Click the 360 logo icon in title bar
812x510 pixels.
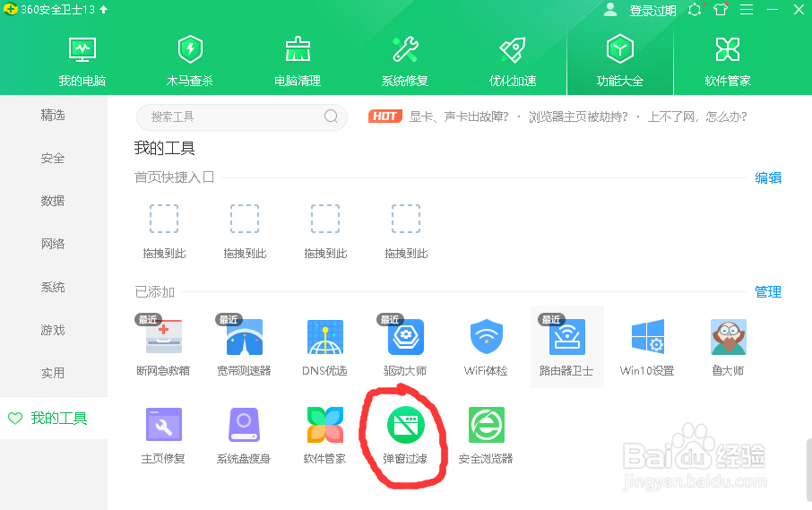click(11, 9)
